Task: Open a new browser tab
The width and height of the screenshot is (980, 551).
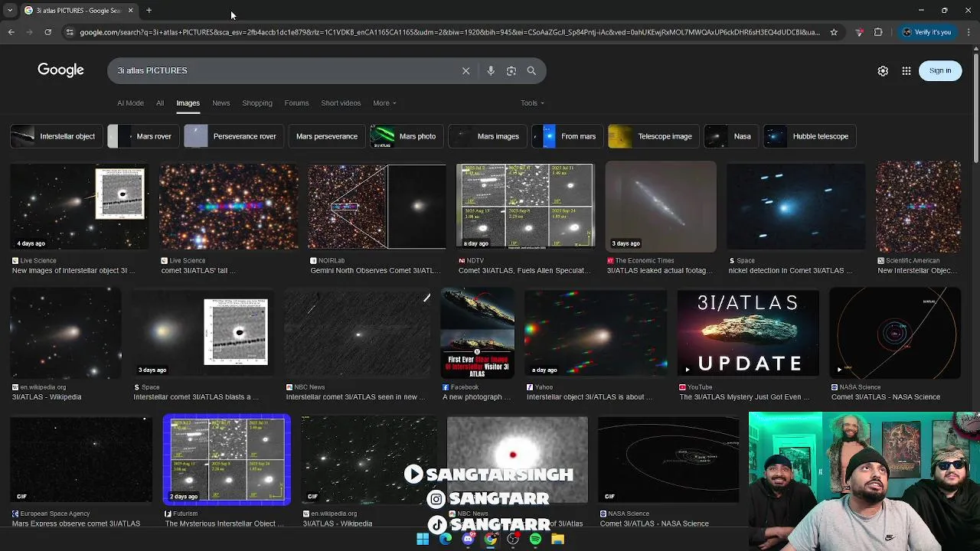Action: click(149, 11)
